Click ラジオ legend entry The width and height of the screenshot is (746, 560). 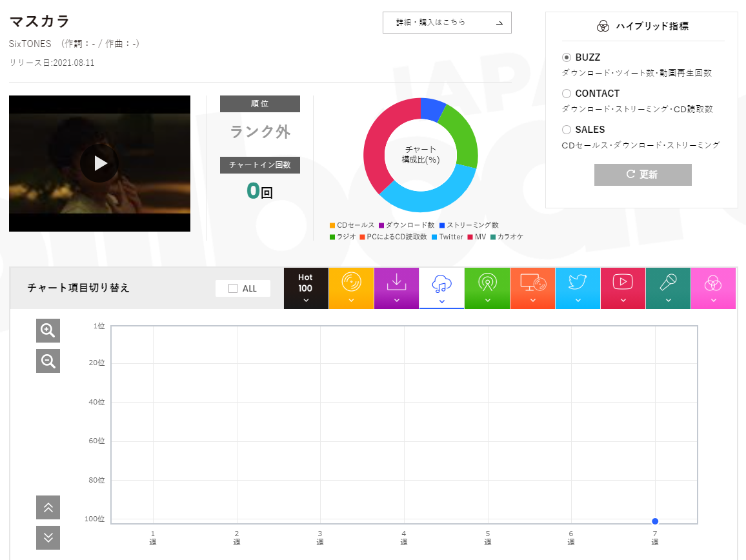tap(343, 237)
